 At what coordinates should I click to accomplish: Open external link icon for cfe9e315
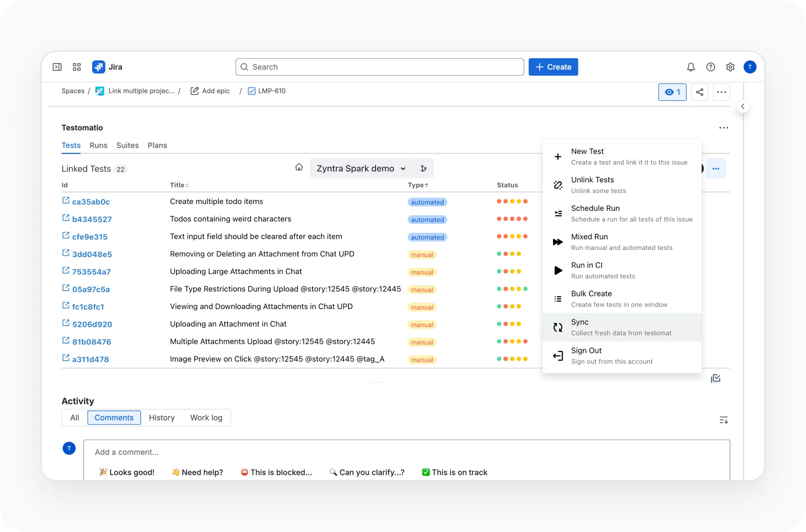[65, 236]
